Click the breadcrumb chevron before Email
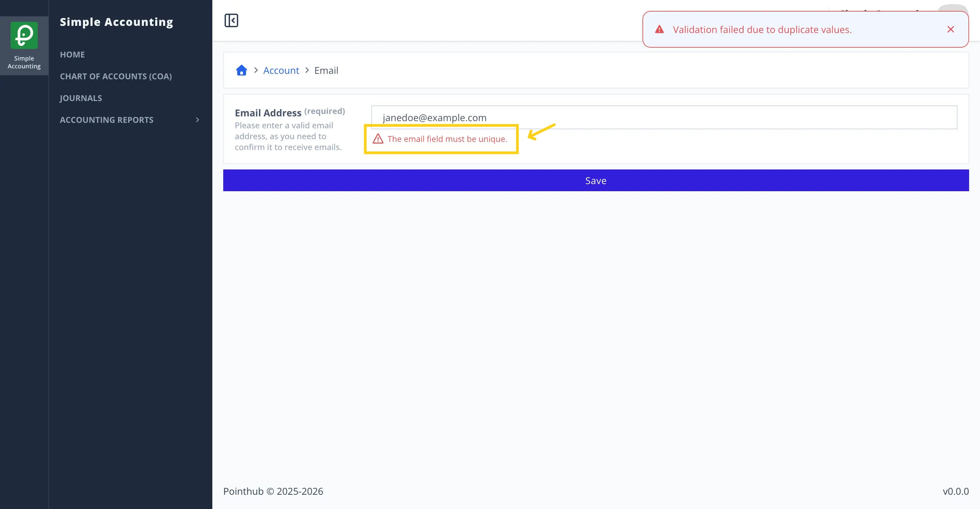The height and width of the screenshot is (509, 980). pyautogui.click(x=307, y=70)
